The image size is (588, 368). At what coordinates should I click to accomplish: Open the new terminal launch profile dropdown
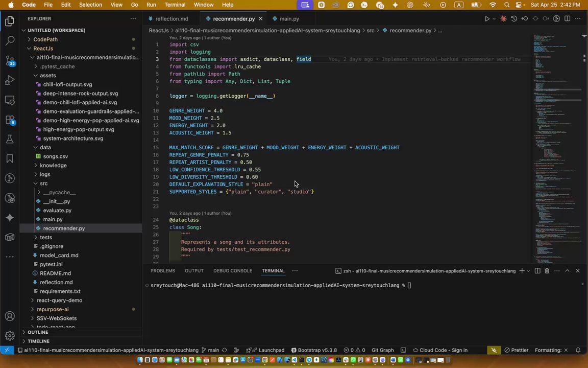[x=528, y=271]
